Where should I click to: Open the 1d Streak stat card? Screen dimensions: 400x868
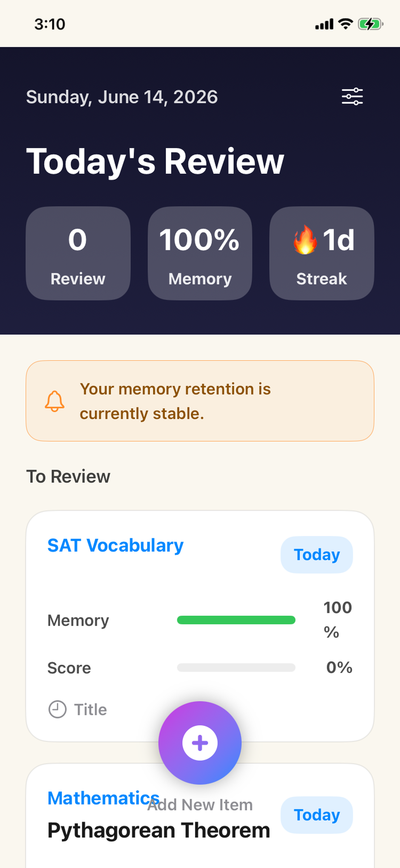(x=322, y=253)
